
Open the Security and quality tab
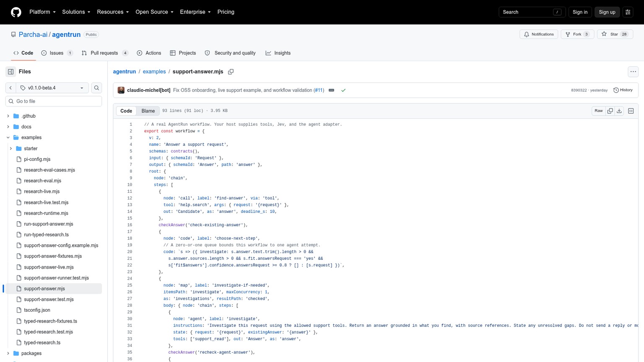pyautogui.click(x=230, y=53)
